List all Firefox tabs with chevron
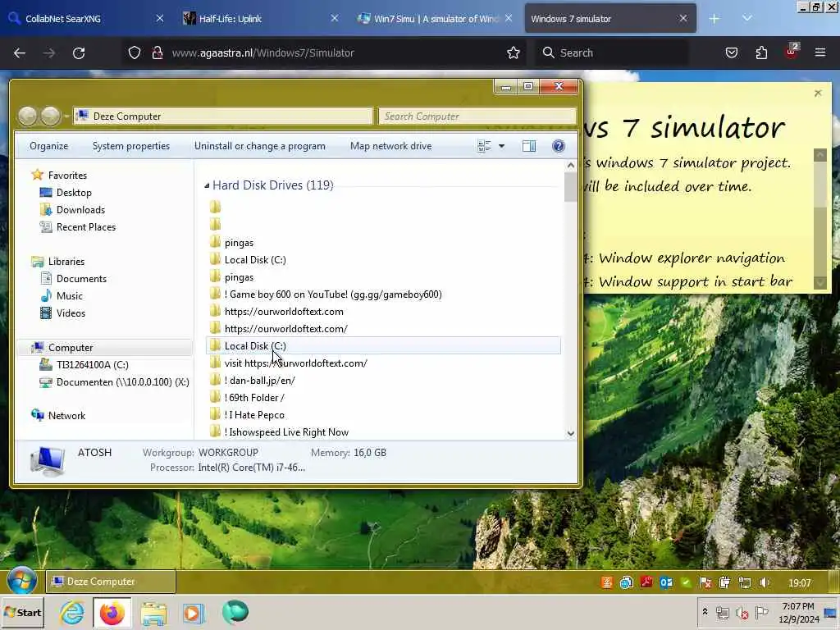The width and height of the screenshot is (840, 630). pyautogui.click(x=746, y=18)
